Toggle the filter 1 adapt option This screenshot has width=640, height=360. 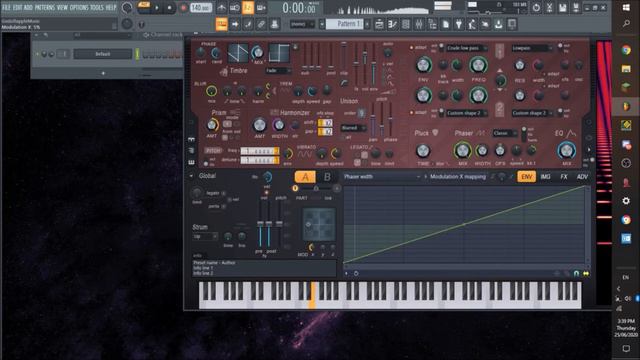coord(411,48)
